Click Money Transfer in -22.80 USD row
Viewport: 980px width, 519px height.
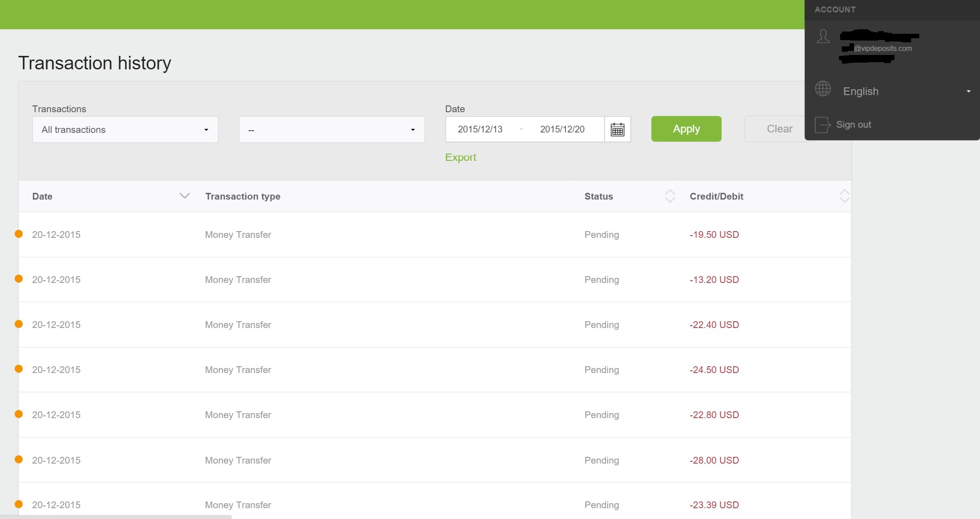pos(238,415)
